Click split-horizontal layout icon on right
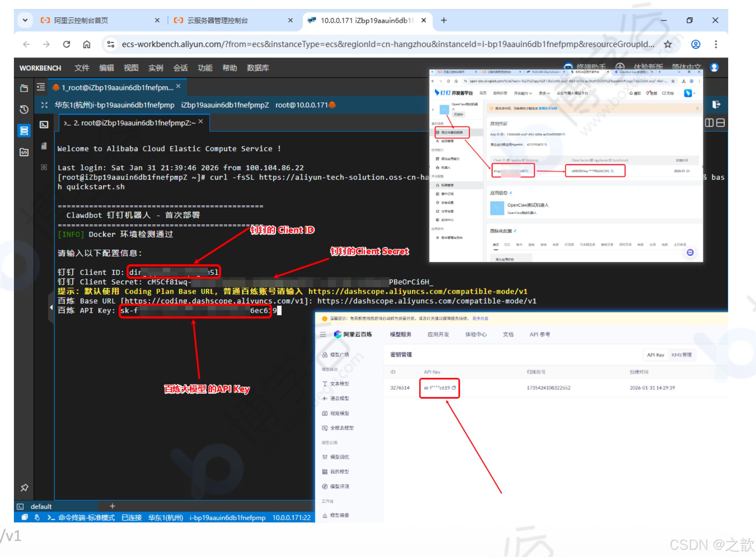 pyautogui.click(x=720, y=123)
